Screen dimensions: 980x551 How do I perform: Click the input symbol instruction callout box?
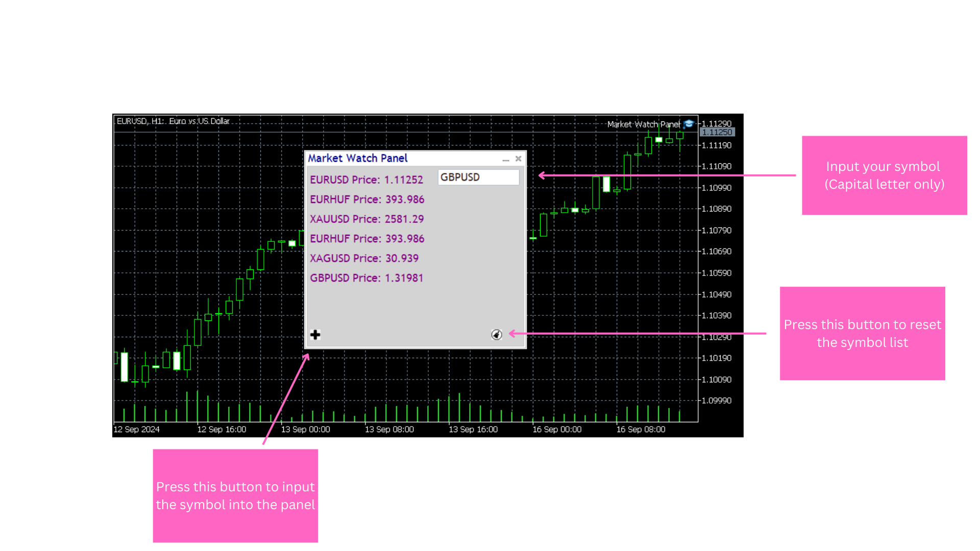(235, 495)
